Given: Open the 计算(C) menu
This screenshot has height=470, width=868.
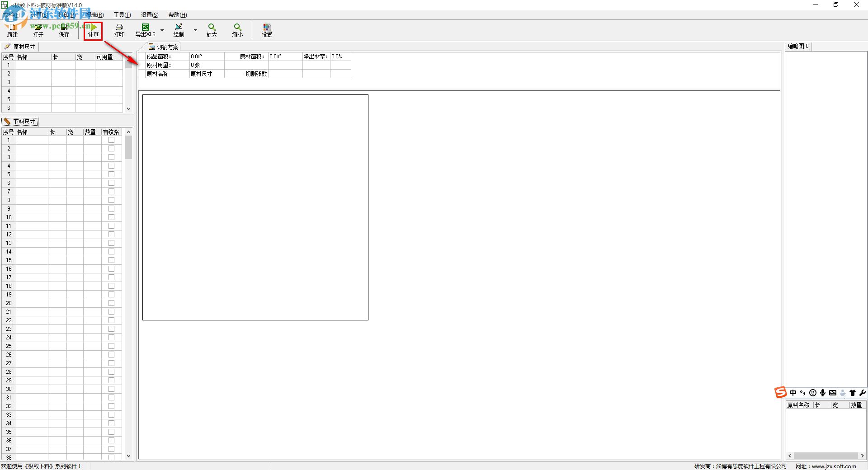Looking at the screenshot, I should pos(39,15).
